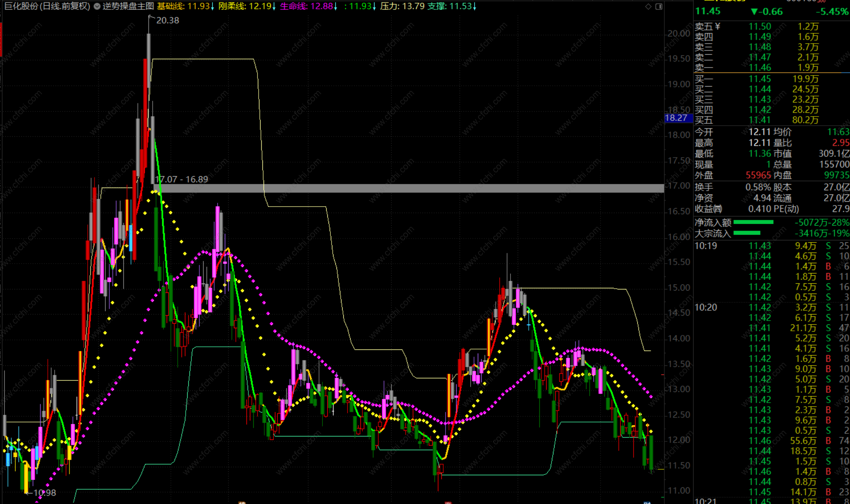850x504 pixels.
Task: Select the 买一 11.45 order row
Action: click(x=760, y=79)
